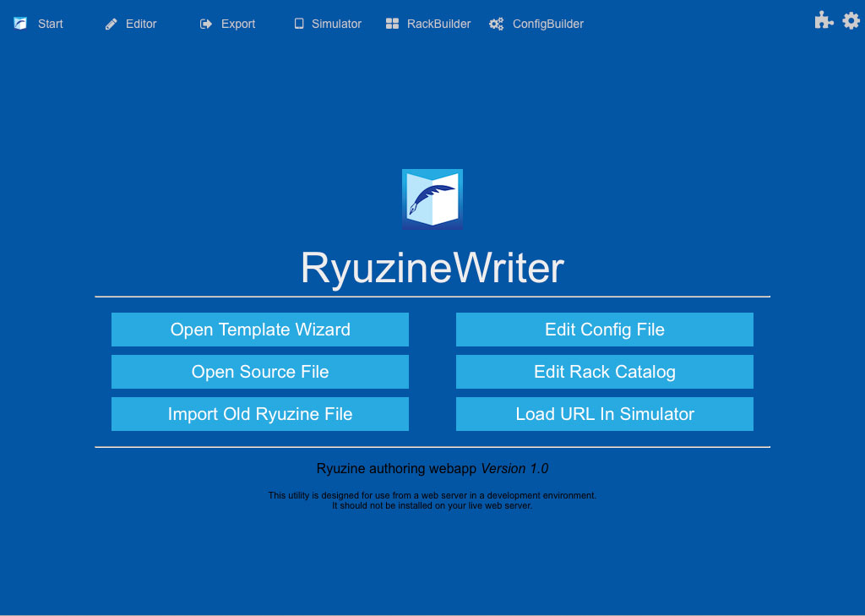
Task: Select the Simulator menu label
Action: [x=336, y=24]
